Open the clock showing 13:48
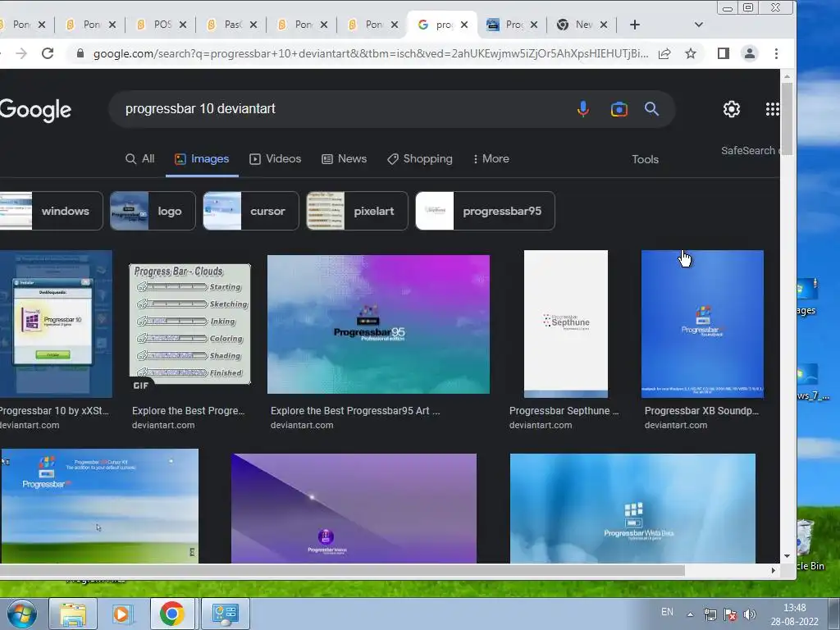Screen dimensions: 840x630 [794, 614]
